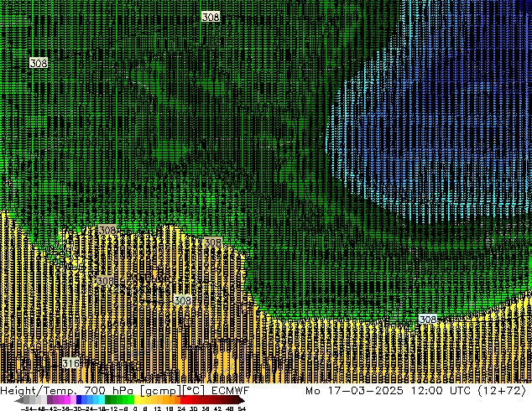Screen dimensions: 532x411
Task: Click the 316 contour height label
Action: click(x=71, y=363)
